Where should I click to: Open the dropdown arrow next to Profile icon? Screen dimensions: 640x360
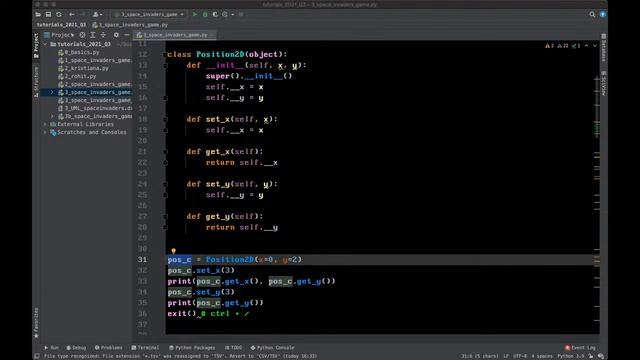click(x=233, y=14)
